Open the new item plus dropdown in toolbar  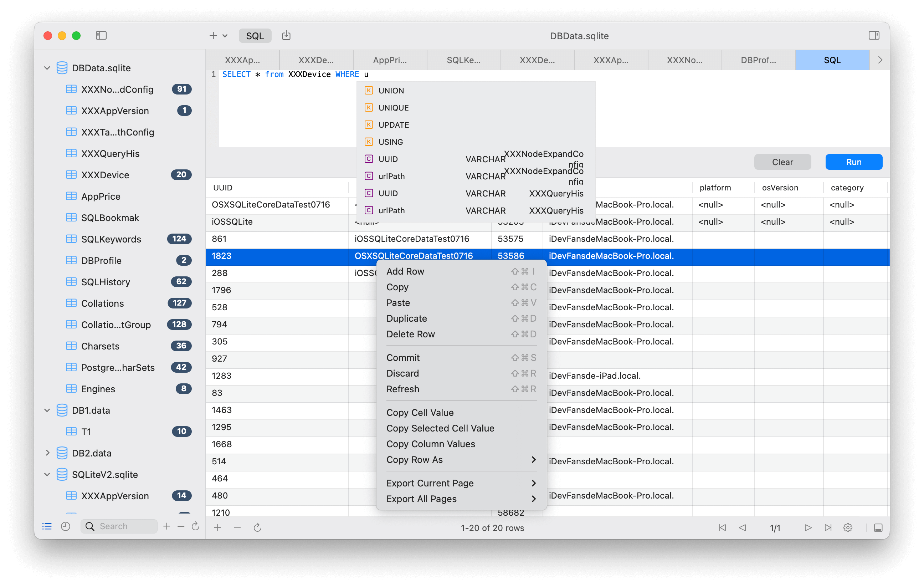pos(218,36)
